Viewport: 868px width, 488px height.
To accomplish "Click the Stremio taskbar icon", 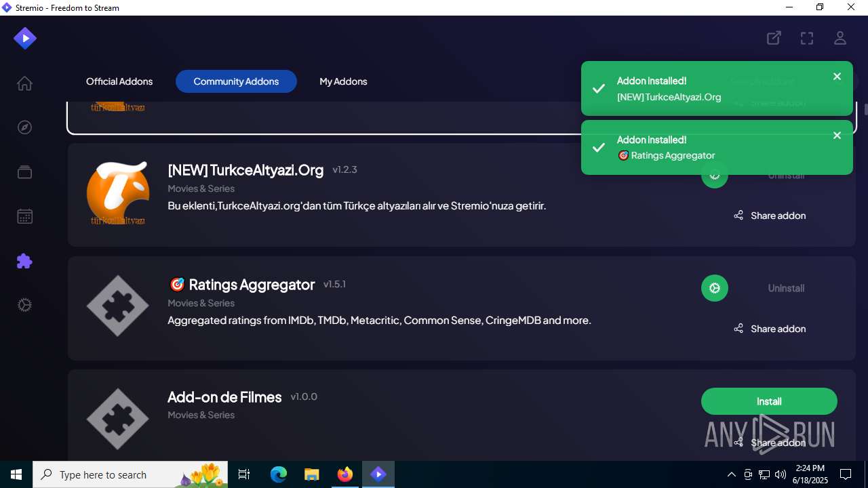I will (x=378, y=474).
